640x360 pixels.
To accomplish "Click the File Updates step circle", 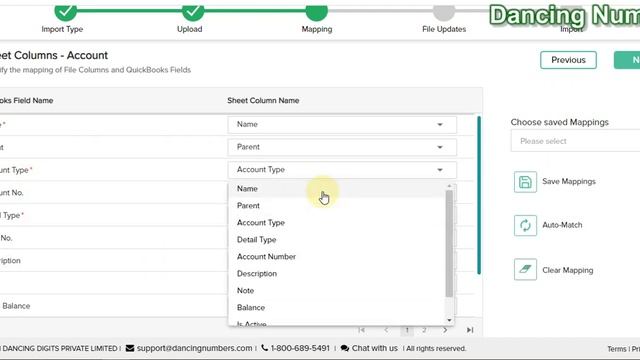I will point(444,12).
